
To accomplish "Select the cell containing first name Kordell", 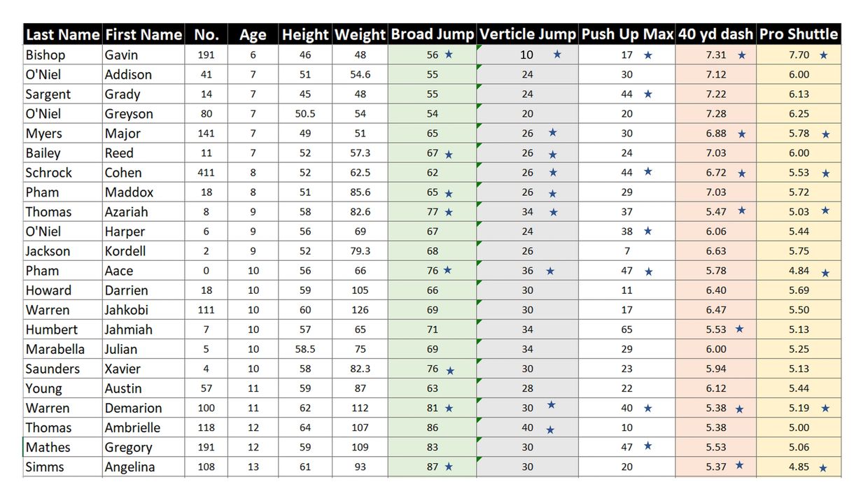I will [x=143, y=251].
